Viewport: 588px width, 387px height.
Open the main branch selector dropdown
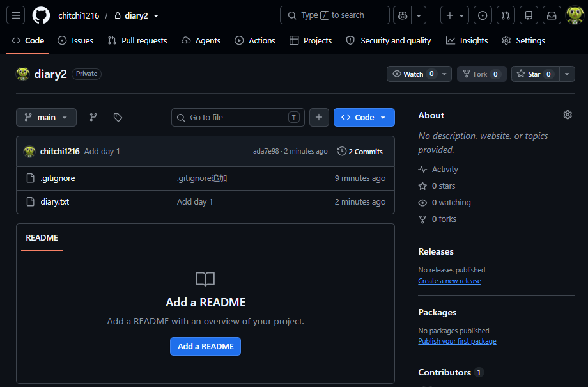tap(46, 118)
